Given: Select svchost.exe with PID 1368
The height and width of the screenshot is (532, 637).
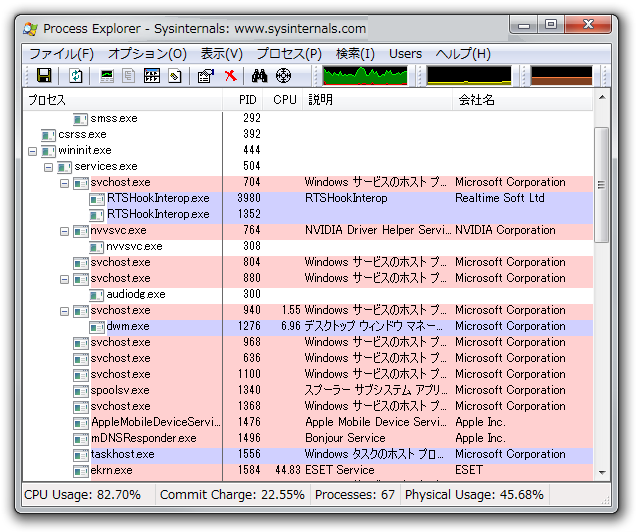Looking at the screenshot, I should 308,407.
